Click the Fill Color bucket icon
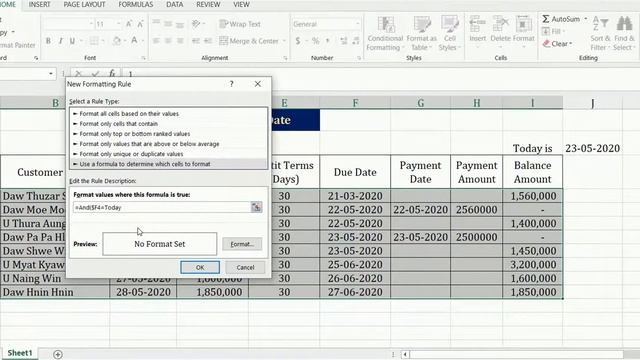Viewport: 640px width, 360px height. 117,41
